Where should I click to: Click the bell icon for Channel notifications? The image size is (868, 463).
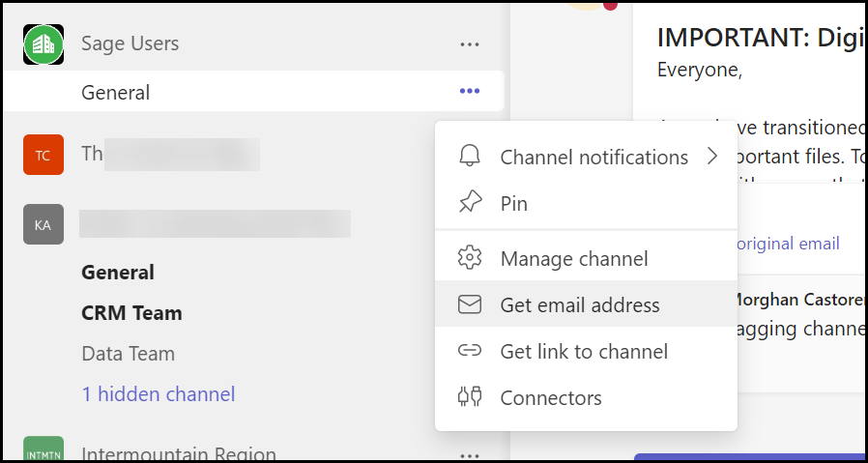pos(470,157)
